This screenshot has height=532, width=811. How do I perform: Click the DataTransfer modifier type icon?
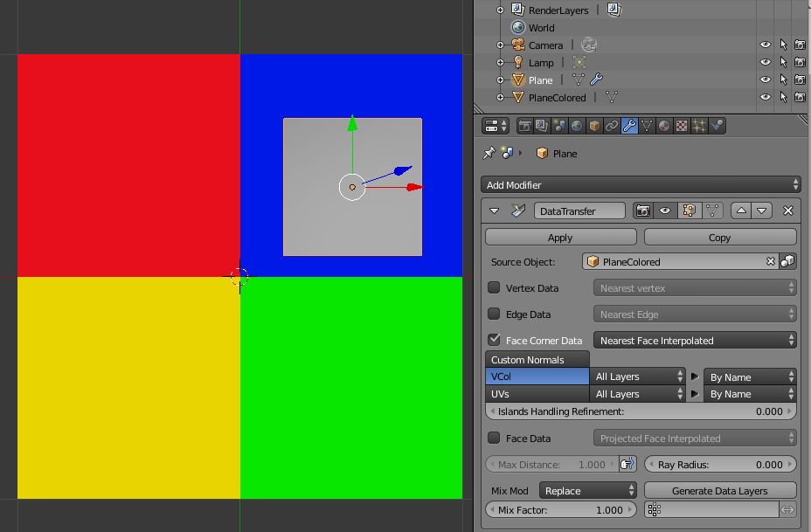(517, 211)
